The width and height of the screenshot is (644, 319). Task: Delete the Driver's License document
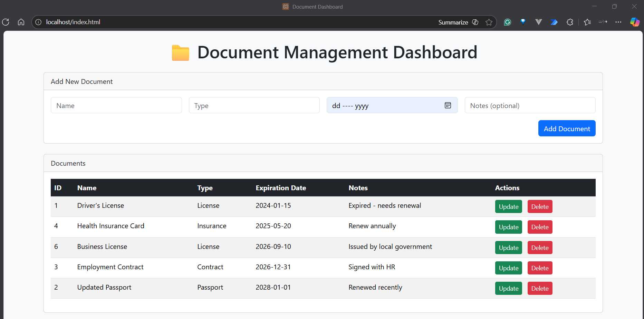click(x=540, y=207)
